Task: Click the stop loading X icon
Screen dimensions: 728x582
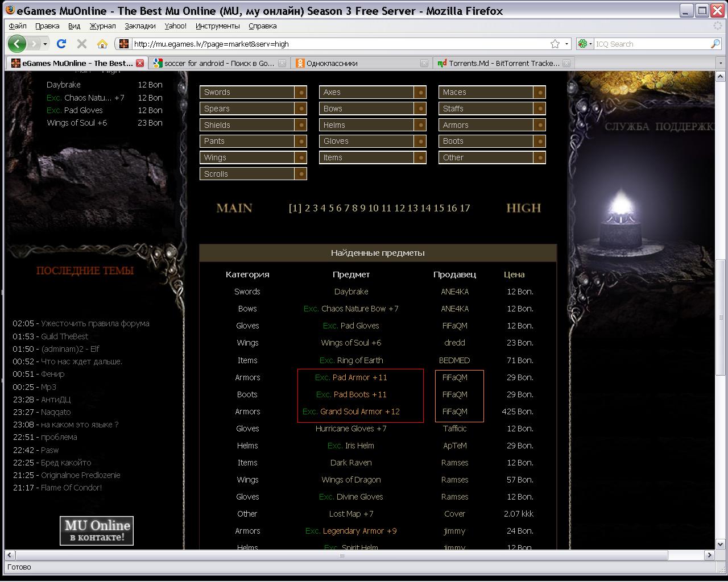Action: pos(82,44)
